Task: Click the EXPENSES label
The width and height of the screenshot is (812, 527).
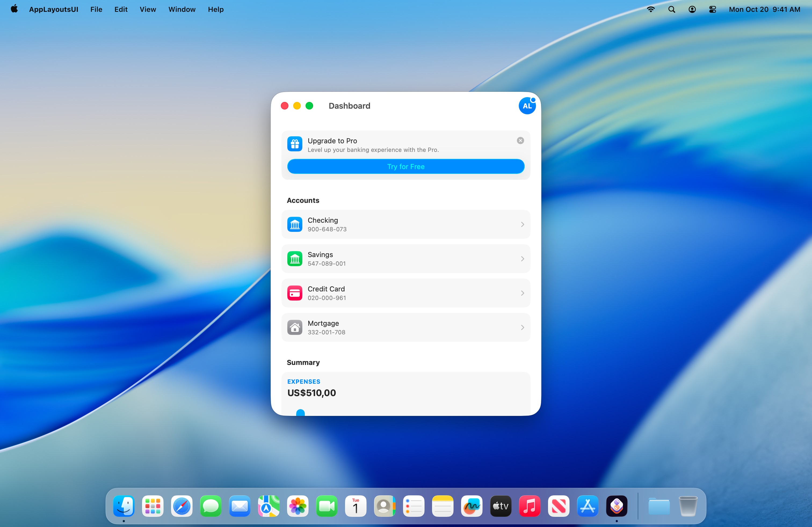Action: click(x=303, y=382)
